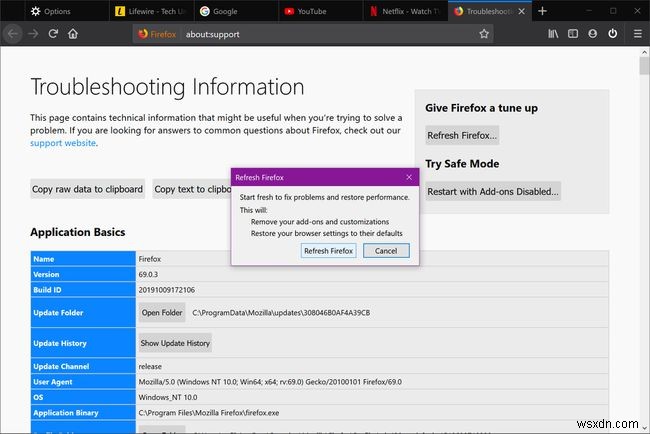Viewport: 650px width, 434px height.
Task: Select the Update Folder path text
Action: point(281,313)
